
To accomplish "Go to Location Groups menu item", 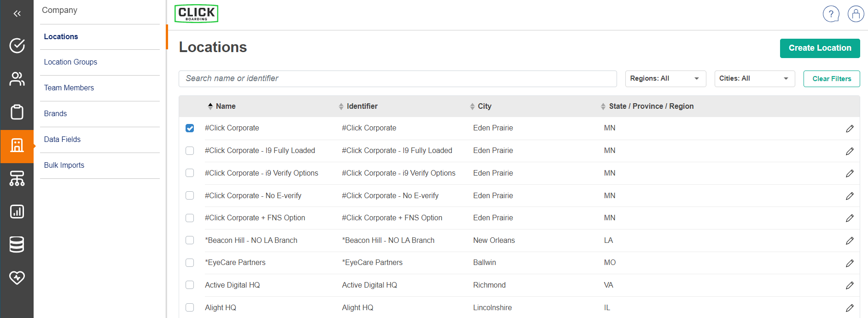I will pos(70,62).
